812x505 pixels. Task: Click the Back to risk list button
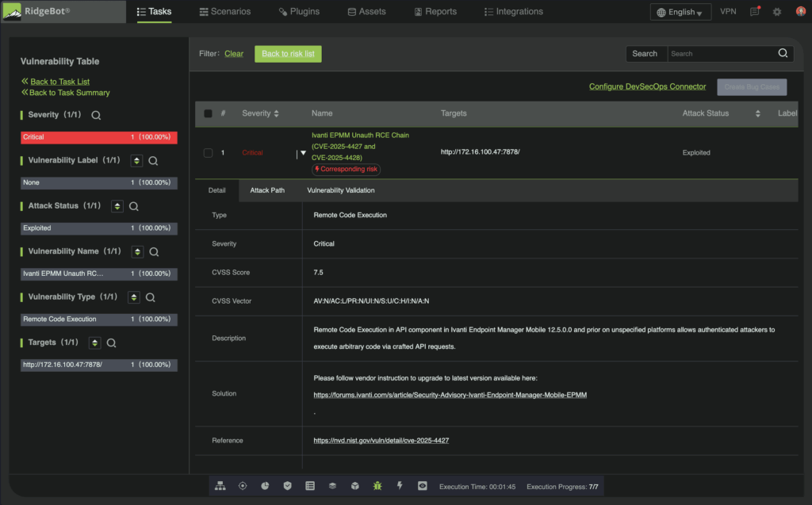(x=288, y=54)
